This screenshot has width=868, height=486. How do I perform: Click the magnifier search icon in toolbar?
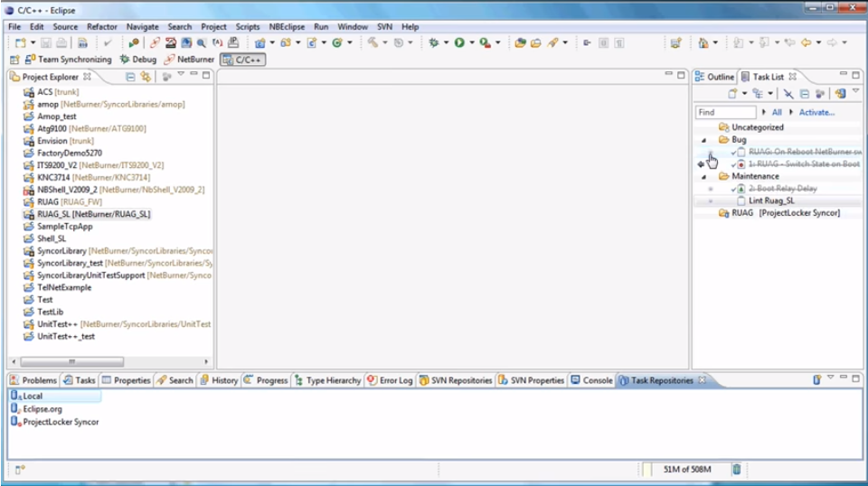tap(202, 43)
